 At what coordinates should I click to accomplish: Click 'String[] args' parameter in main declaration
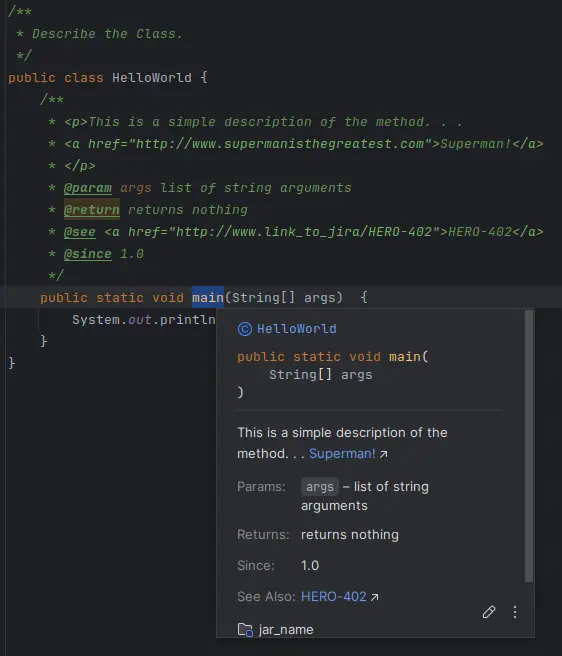284,297
